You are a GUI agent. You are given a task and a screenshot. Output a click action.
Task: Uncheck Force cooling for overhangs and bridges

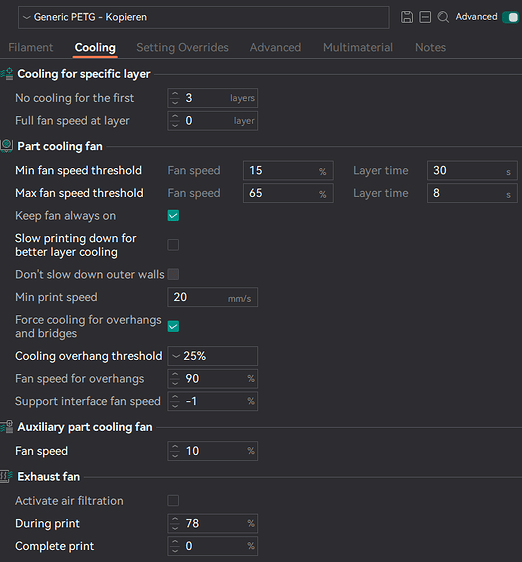(173, 326)
